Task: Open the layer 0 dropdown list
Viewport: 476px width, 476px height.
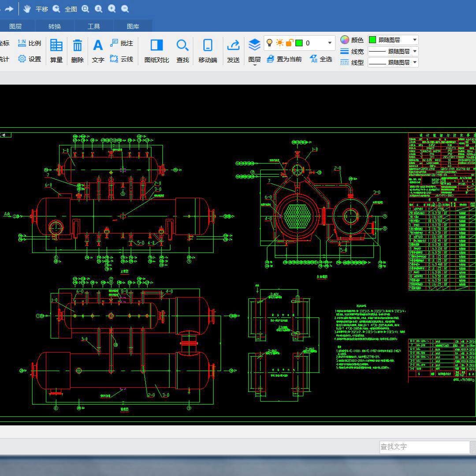Action: click(330, 43)
